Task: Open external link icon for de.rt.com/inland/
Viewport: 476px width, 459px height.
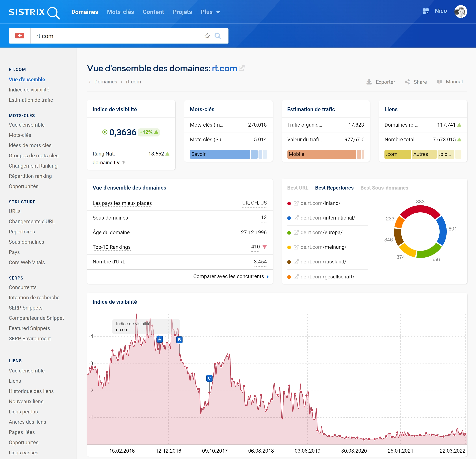Action: click(296, 203)
